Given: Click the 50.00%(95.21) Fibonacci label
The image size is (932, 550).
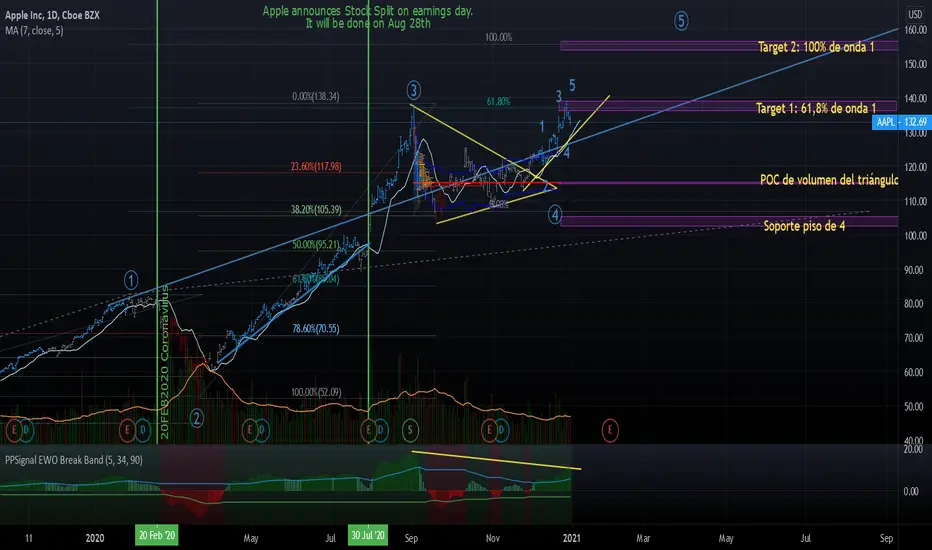Looking at the screenshot, I should (316, 244).
